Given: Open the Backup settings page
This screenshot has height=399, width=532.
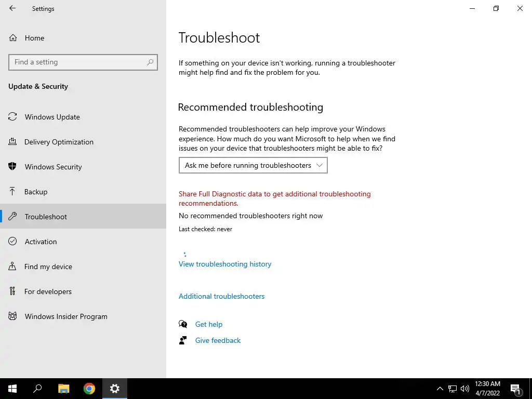Looking at the screenshot, I should click(x=83, y=192).
